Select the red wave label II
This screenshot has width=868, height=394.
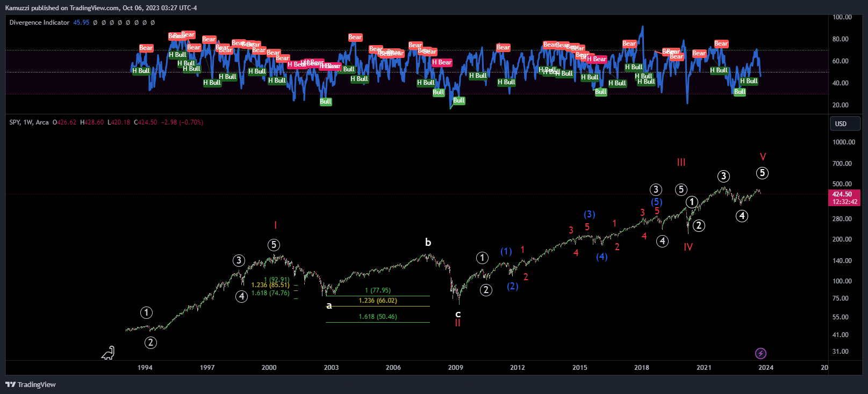click(457, 323)
